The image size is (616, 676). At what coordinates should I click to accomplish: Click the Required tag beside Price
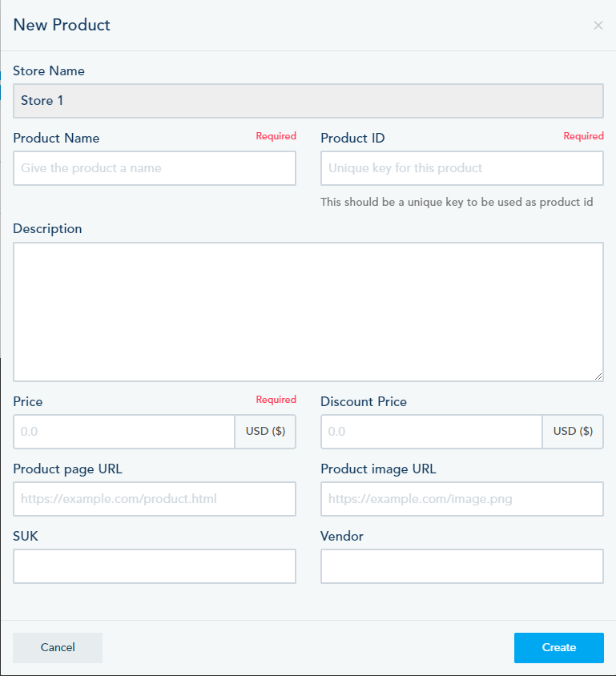276,400
